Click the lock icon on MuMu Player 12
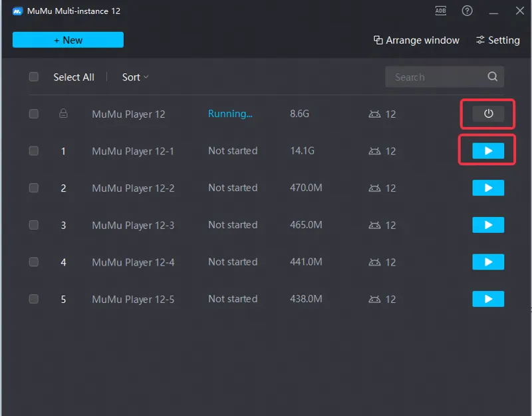This screenshot has width=532, height=416. point(63,113)
